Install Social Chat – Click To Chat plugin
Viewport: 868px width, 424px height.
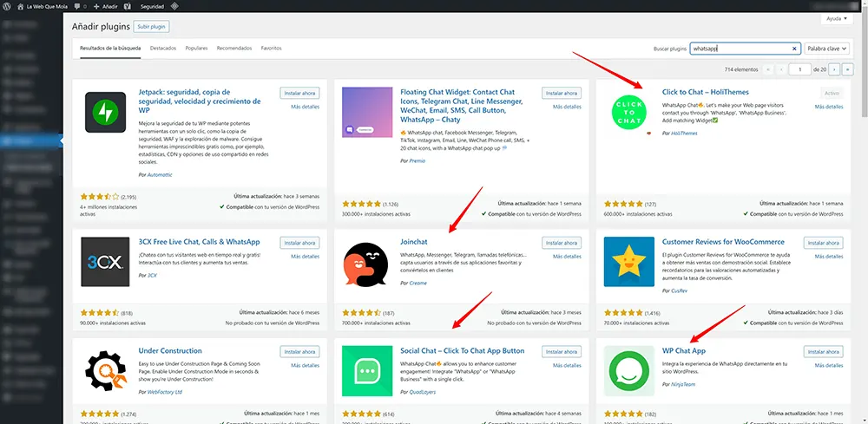point(562,351)
